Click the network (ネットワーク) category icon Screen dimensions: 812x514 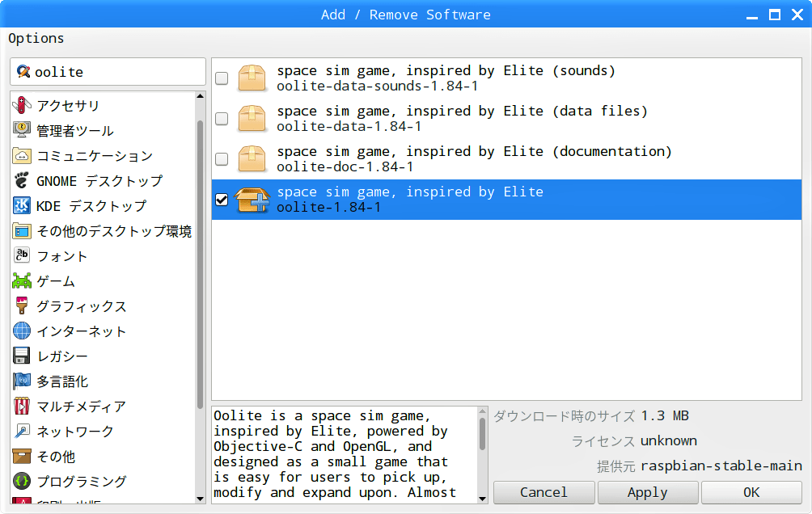click(x=21, y=431)
